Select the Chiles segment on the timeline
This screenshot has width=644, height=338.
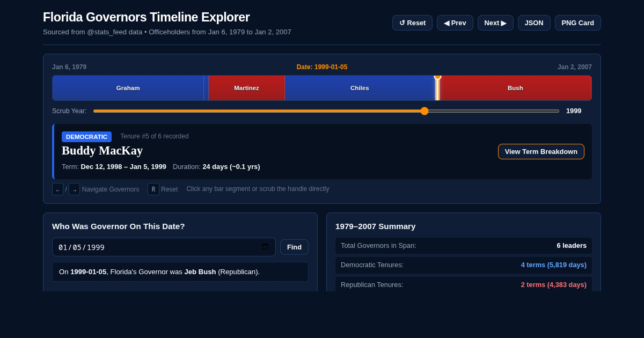[x=360, y=88]
